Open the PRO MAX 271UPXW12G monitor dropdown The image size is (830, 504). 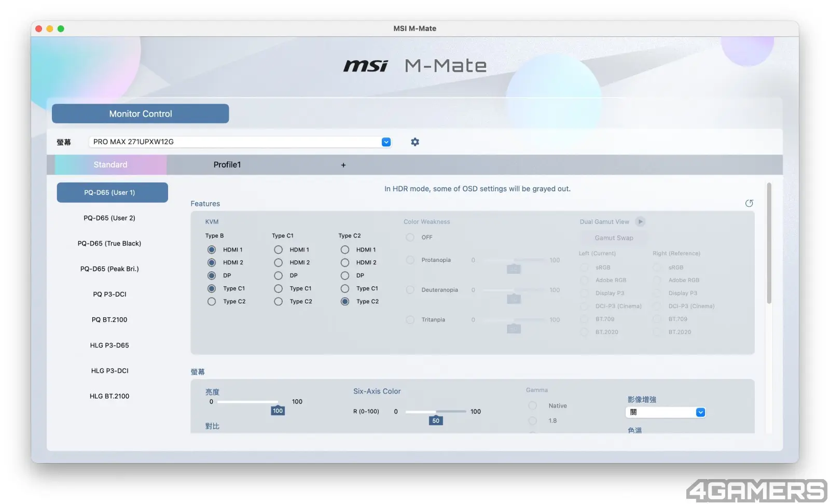point(240,142)
